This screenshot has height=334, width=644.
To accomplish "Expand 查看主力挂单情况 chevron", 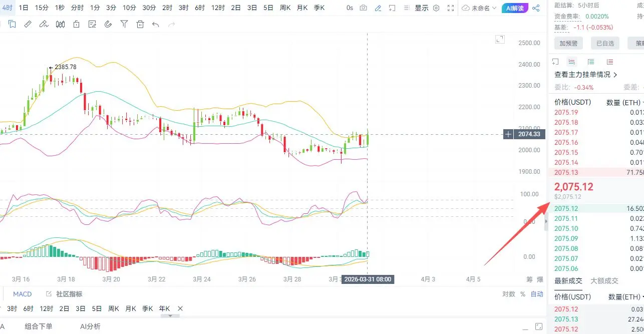I will (x=615, y=75).
